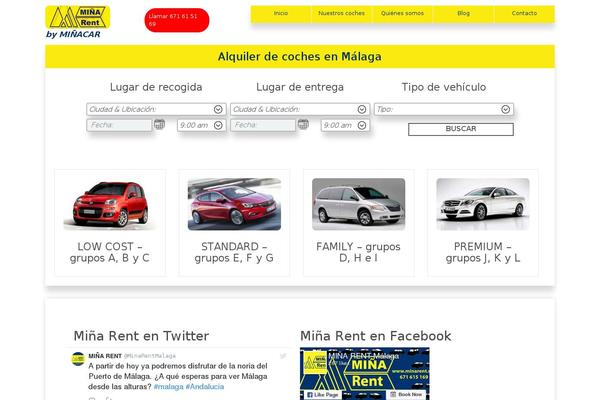Click 'Miña Rent en Facebook' heading
The image size is (600, 400).
pyautogui.click(x=376, y=336)
